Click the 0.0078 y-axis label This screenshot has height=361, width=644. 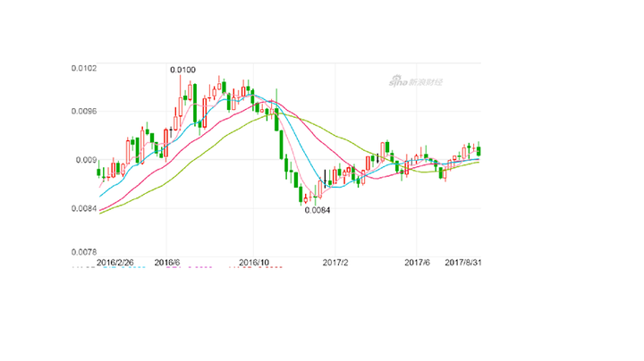[84, 252]
